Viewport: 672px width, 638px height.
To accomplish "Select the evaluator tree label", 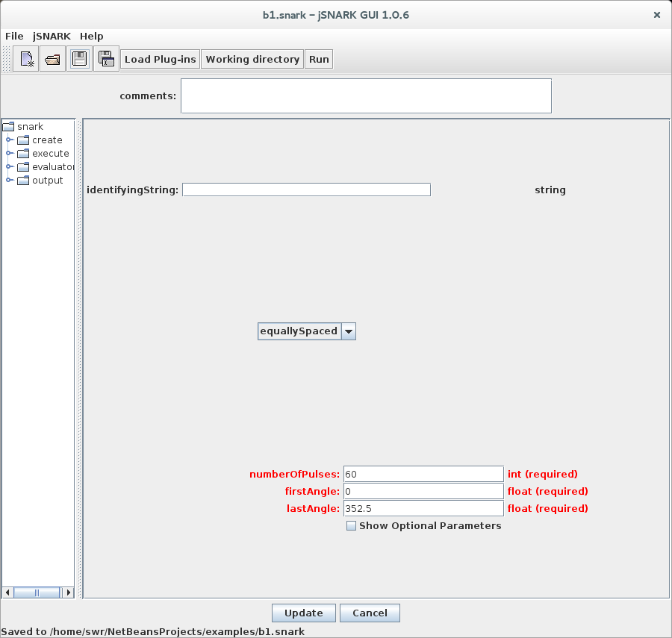I will (53, 166).
